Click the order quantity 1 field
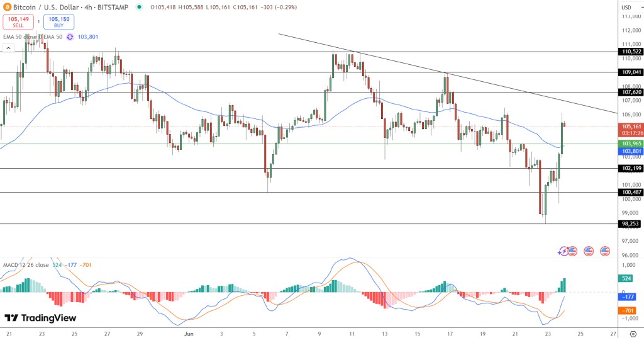This screenshot has width=644, height=338. [x=38, y=22]
